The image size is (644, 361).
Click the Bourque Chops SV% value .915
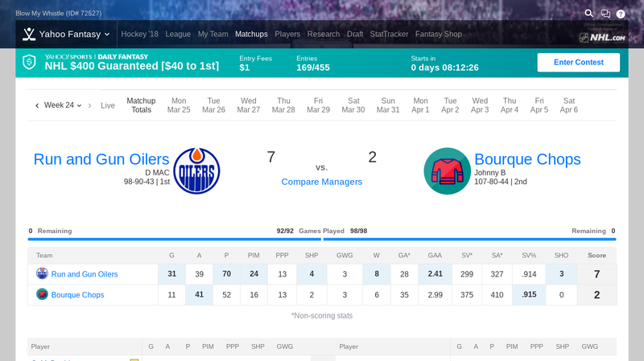[529, 294]
